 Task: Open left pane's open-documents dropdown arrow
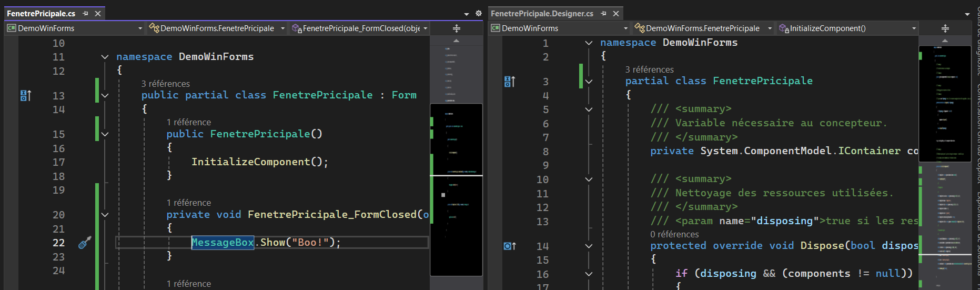(x=467, y=14)
